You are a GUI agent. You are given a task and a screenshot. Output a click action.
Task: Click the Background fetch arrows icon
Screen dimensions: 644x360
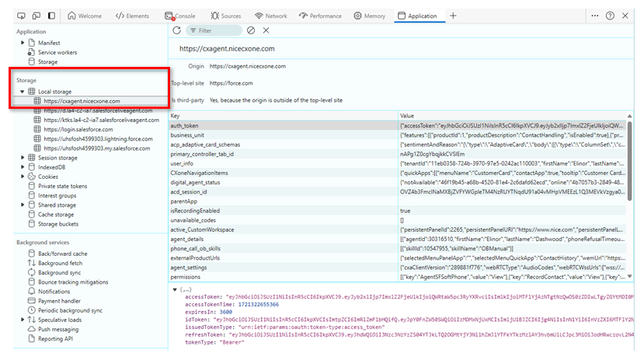pyautogui.click(x=32, y=263)
